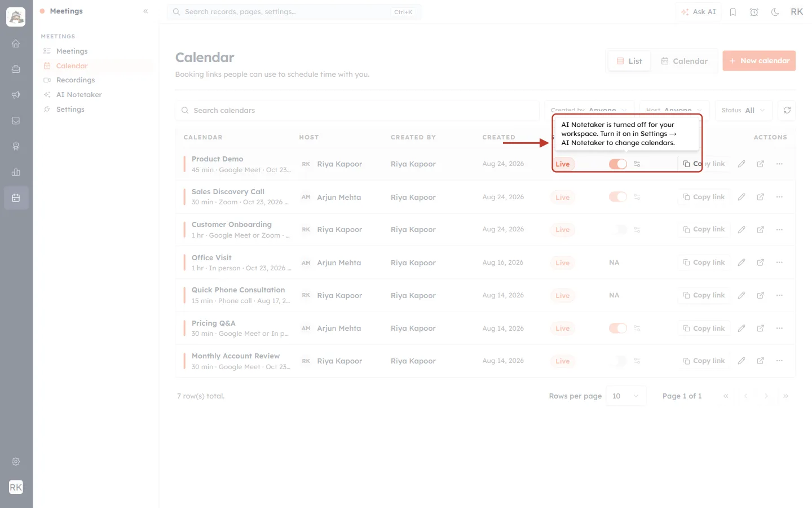Open notetaker options for Pricing Q&A row
Image resolution: width=812 pixels, height=508 pixels.
pyautogui.click(x=637, y=328)
